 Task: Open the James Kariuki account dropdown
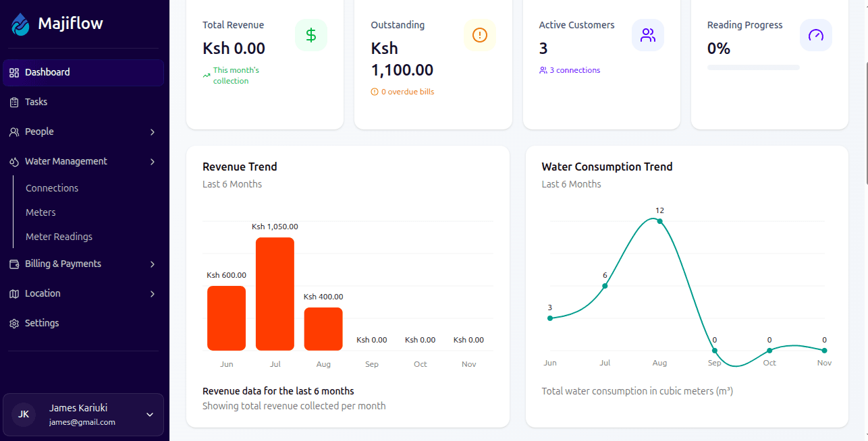150,415
